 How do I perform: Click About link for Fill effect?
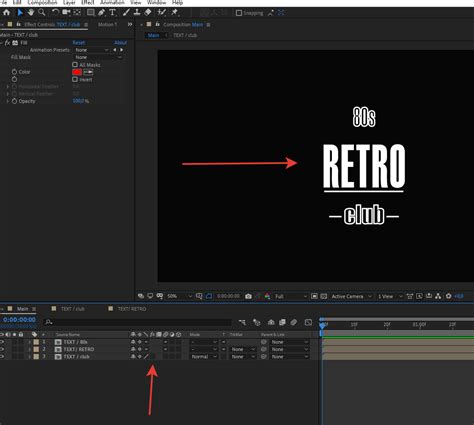click(120, 43)
